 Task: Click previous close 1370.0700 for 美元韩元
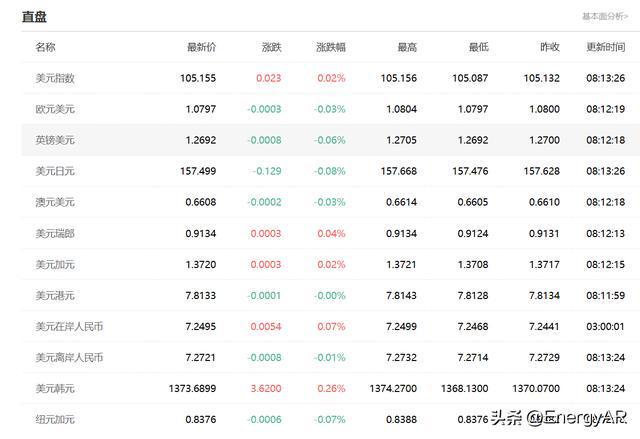tap(536, 388)
